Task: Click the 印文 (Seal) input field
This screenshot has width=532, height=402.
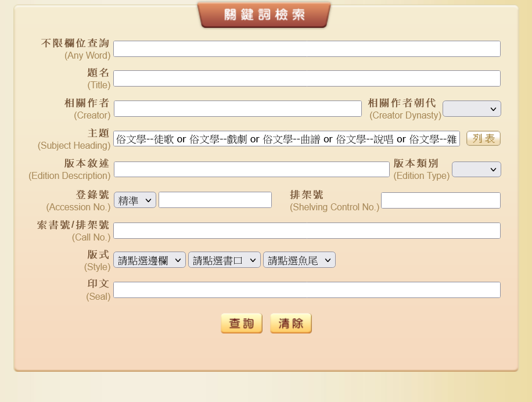Action: point(307,290)
